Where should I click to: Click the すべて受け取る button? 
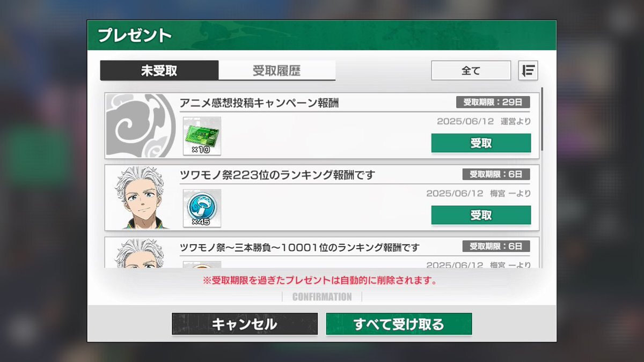pos(399,324)
